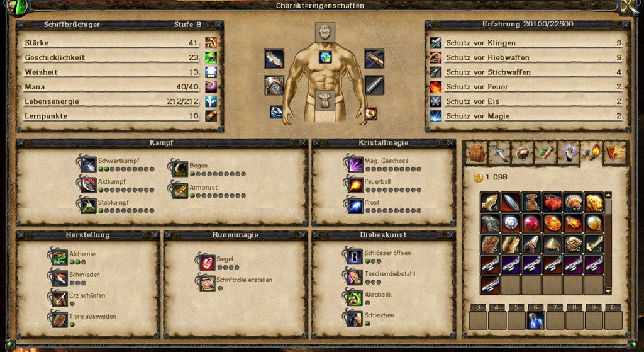Click the Schlösser öffnen skill icon
This screenshot has height=352, width=644.
[355, 256]
